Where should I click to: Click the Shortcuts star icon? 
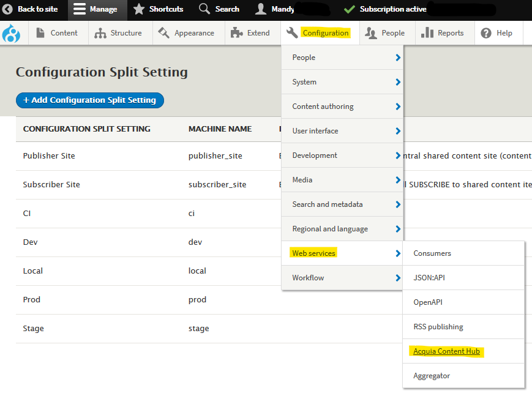(x=138, y=10)
